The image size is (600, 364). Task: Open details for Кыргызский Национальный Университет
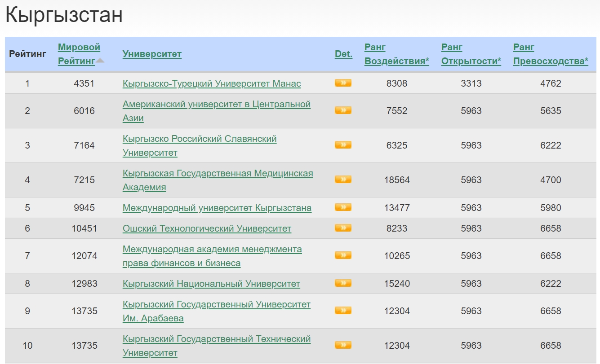click(x=343, y=283)
